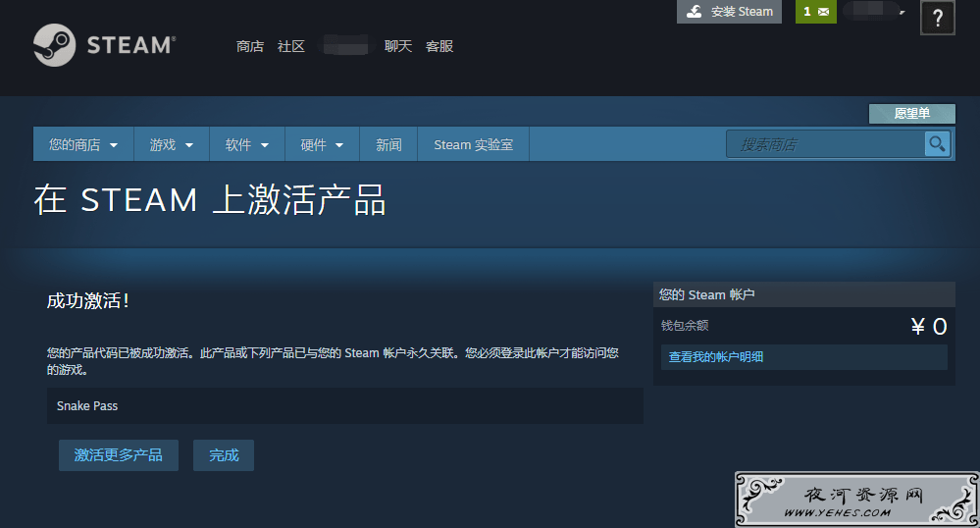Open the help question mark icon
The image size is (980, 528).
(938, 18)
